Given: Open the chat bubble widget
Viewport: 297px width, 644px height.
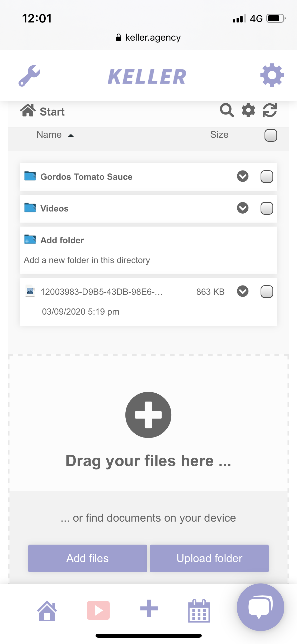Looking at the screenshot, I should (x=260, y=607).
